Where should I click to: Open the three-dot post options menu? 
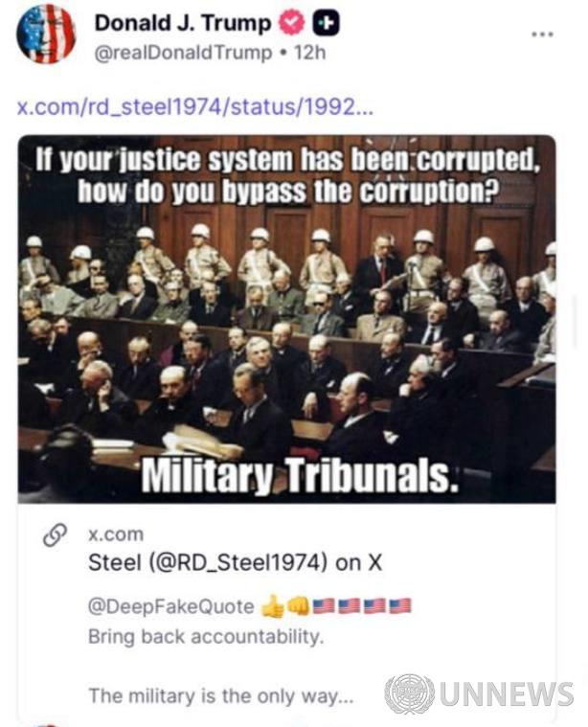click(542, 34)
